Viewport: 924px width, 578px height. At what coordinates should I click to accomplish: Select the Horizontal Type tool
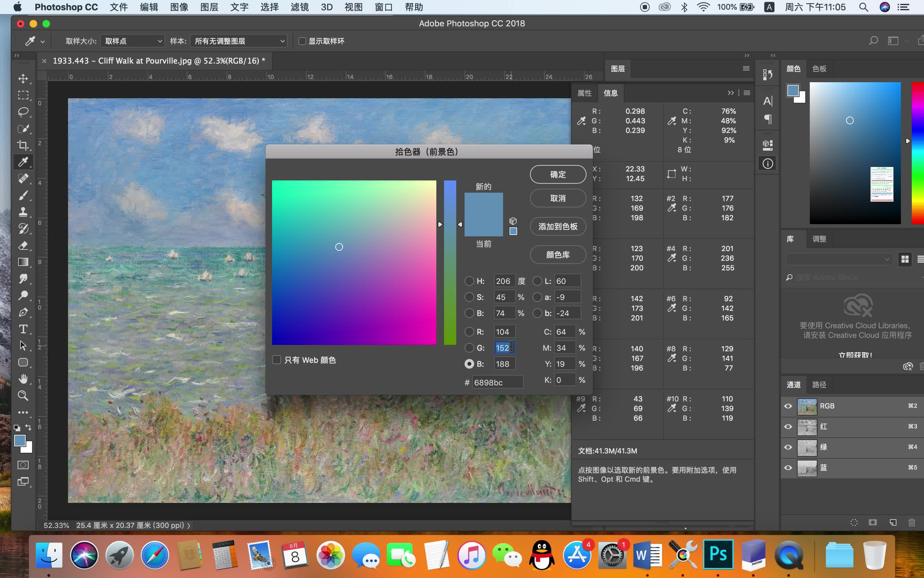click(23, 329)
